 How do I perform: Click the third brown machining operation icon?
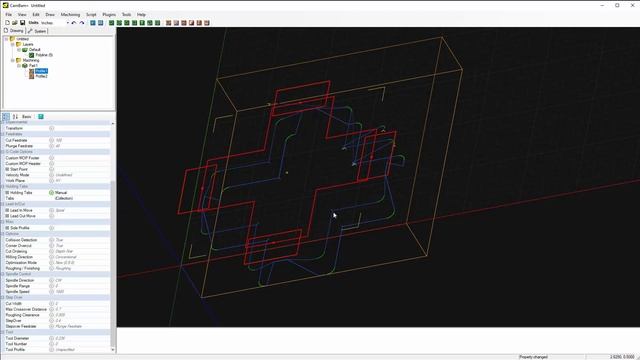pos(184,23)
